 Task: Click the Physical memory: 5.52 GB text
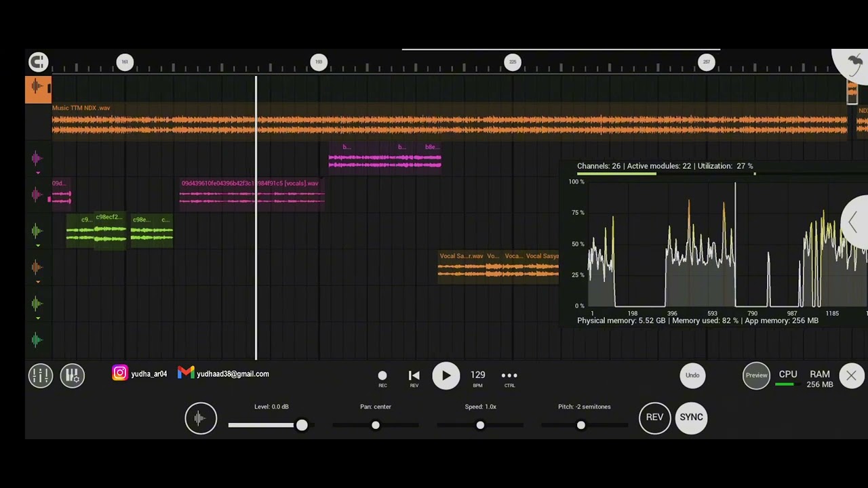pos(621,321)
